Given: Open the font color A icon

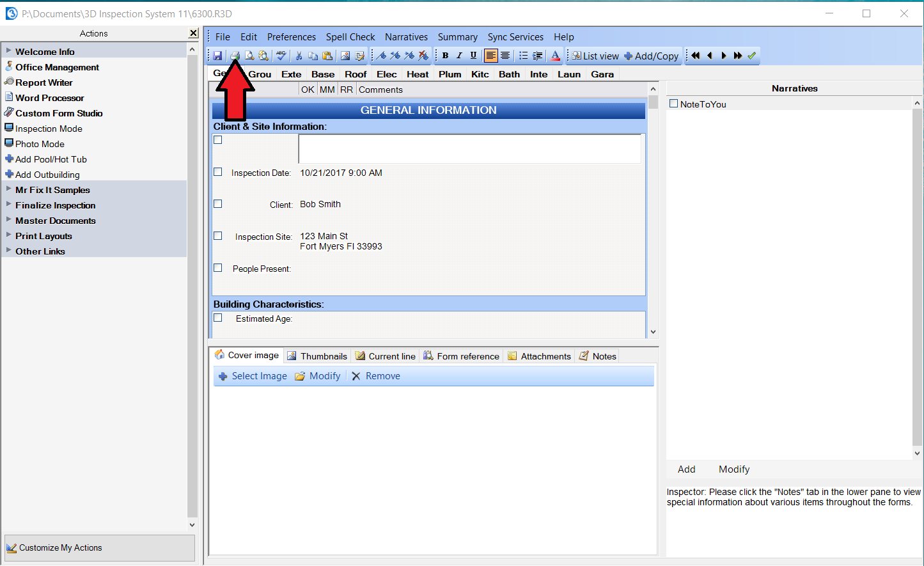Looking at the screenshot, I should pyautogui.click(x=555, y=56).
